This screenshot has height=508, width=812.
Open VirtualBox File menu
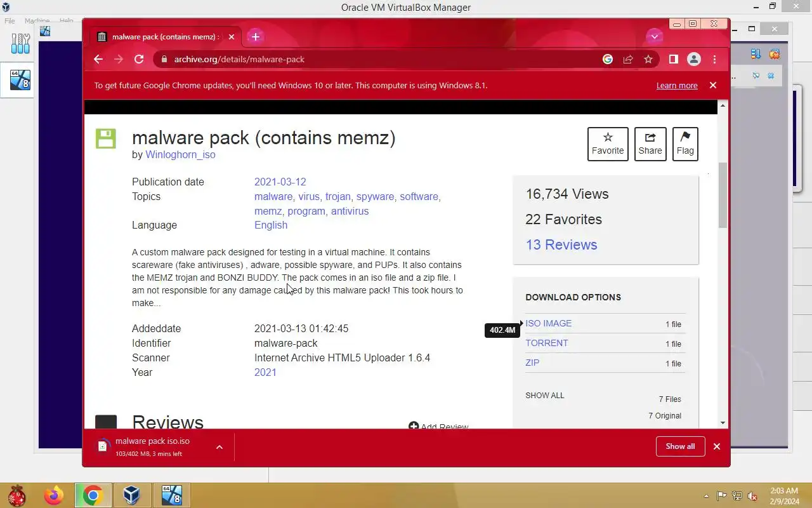pos(10,21)
